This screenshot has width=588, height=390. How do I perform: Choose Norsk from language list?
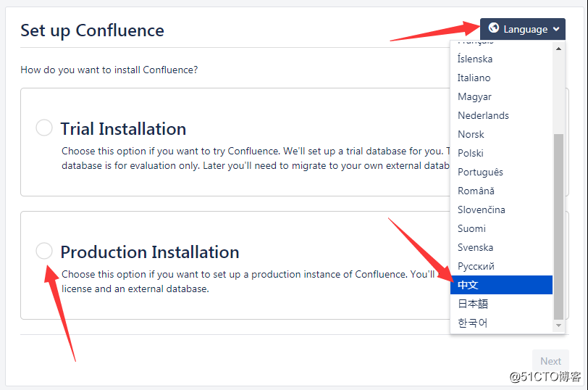tap(501, 134)
